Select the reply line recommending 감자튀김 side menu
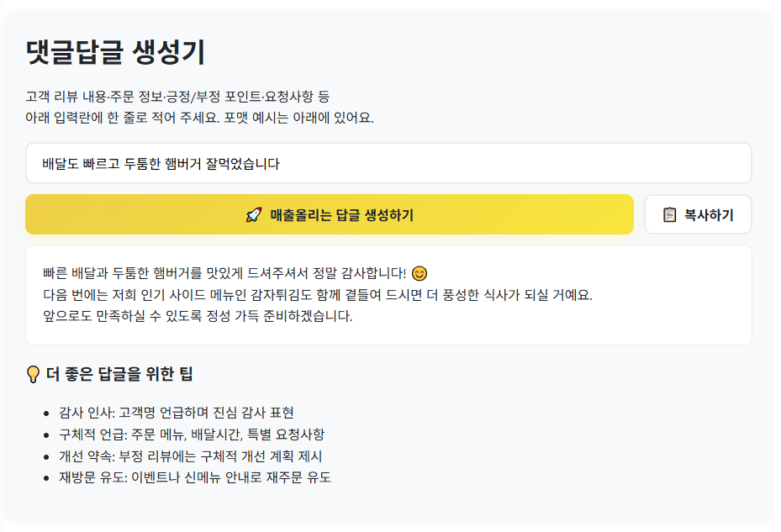Screen dimensions: 781x532 318,295
